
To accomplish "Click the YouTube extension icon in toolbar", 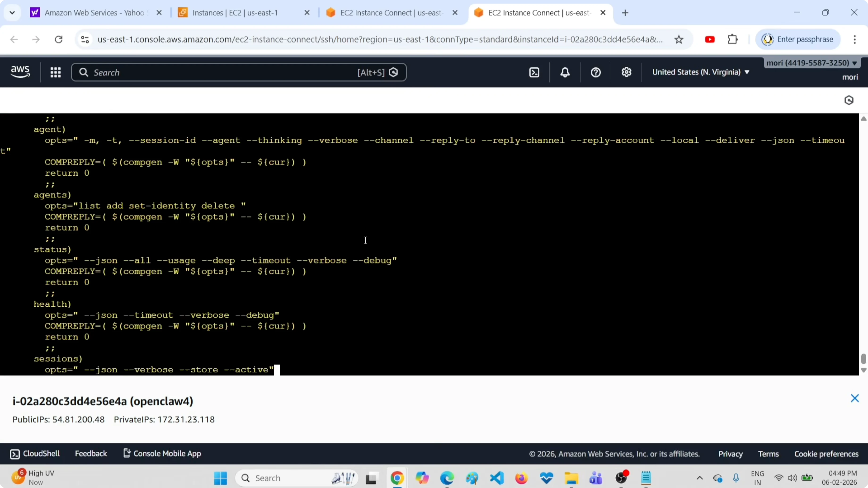I will pyautogui.click(x=710, y=39).
